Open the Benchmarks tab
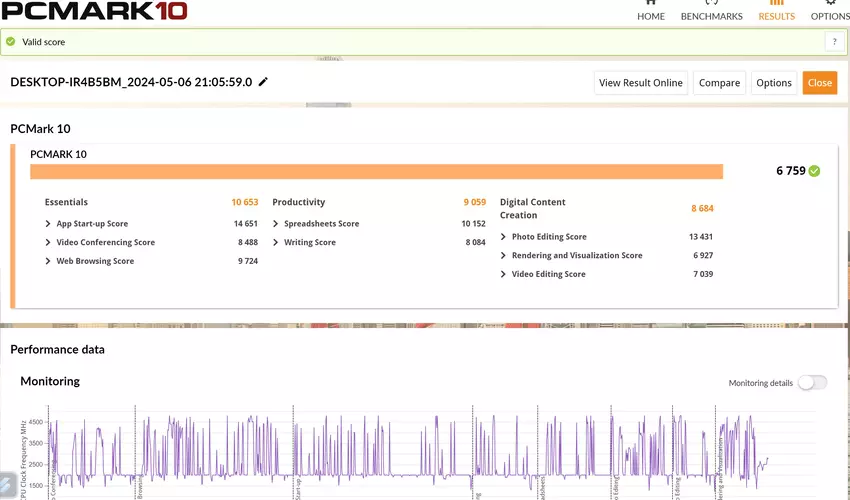Screen dimensions: 850x500 pos(711,16)
